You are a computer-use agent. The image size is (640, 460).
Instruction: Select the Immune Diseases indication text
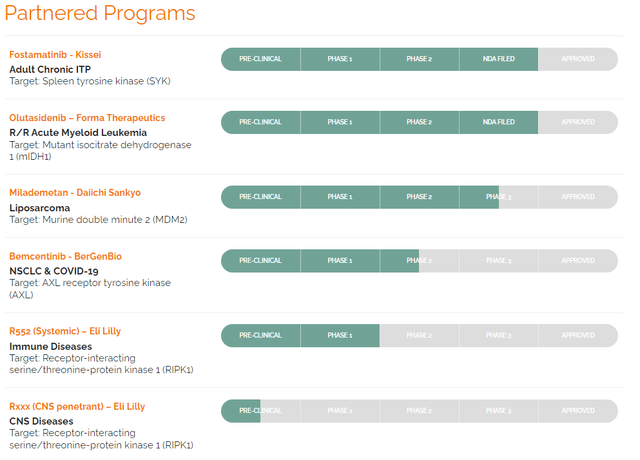pyautogui.click(x=51, y=347)
